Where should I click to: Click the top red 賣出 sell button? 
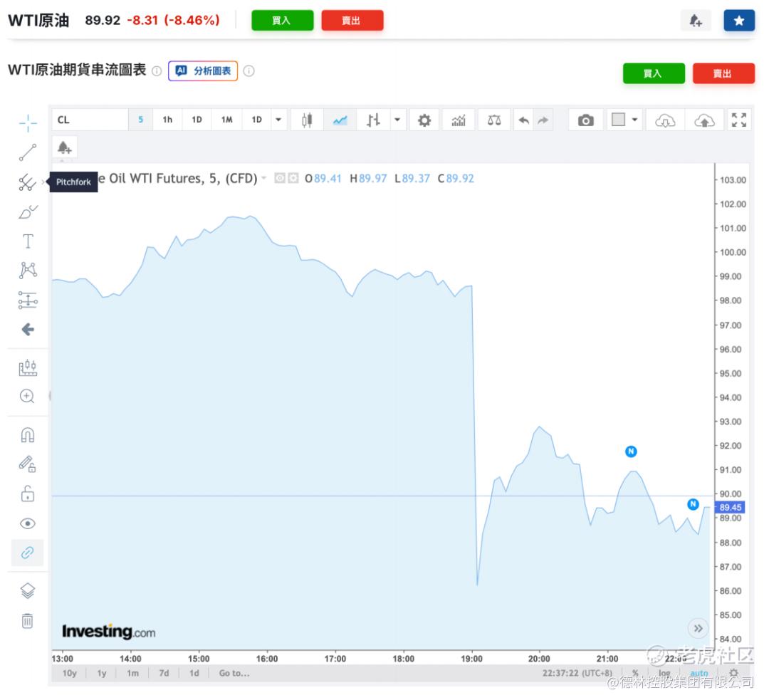[x=352, y=20]
